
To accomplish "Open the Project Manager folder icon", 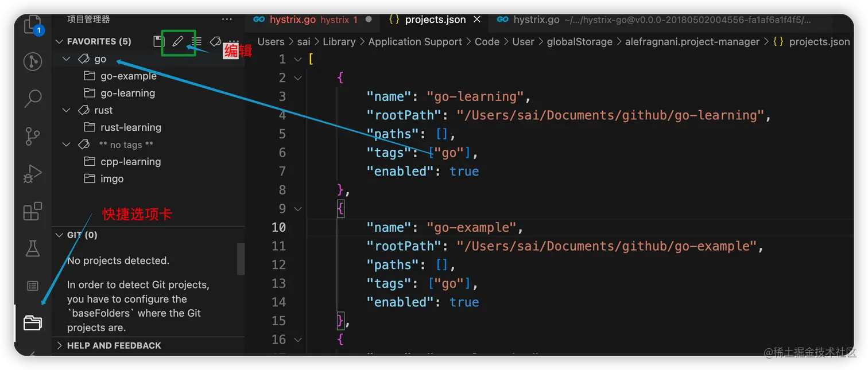I will (33, 323).
